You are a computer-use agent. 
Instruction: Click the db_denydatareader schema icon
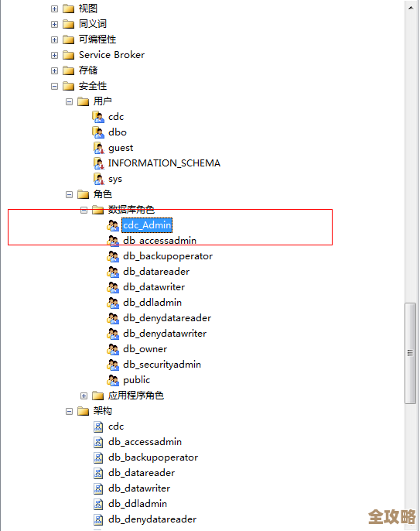click(98, 520)
